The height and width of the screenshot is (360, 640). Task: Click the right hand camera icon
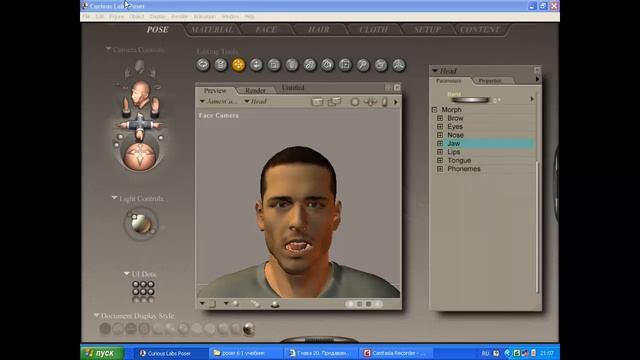point(155,107)
